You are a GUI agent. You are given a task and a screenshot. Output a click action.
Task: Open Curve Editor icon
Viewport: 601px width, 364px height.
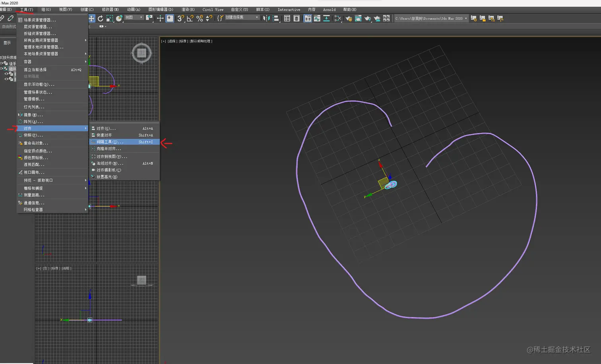(317, 18)
